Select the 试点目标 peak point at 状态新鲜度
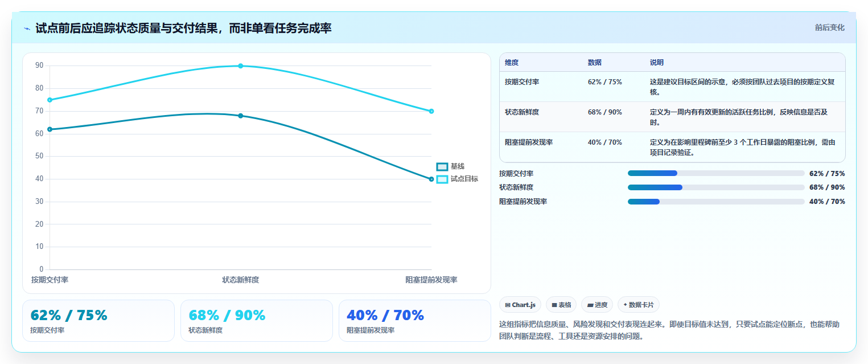The width and height of the screenshot is (868, 364). pyautogui.click(x=240, y=66)
